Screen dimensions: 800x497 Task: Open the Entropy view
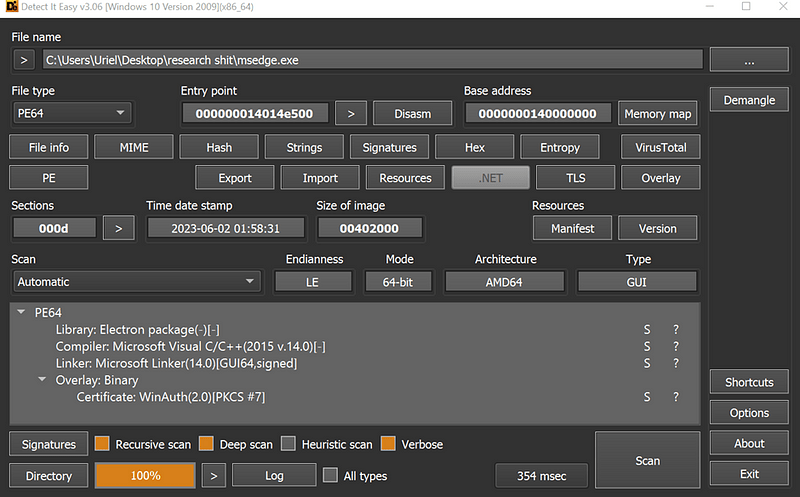point(560,147)
